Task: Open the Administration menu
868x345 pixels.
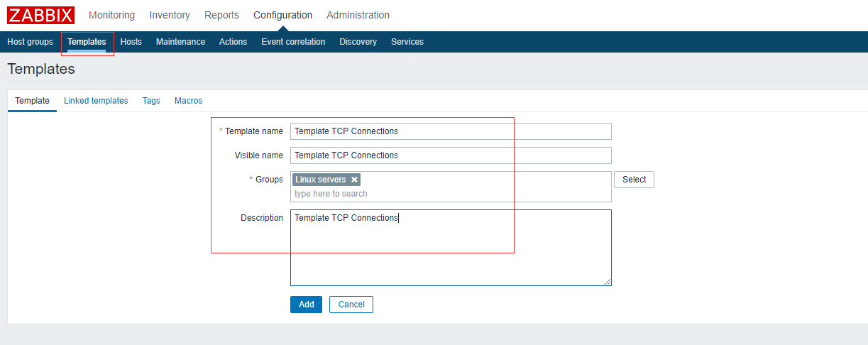Action: click(x=358, y=15)
